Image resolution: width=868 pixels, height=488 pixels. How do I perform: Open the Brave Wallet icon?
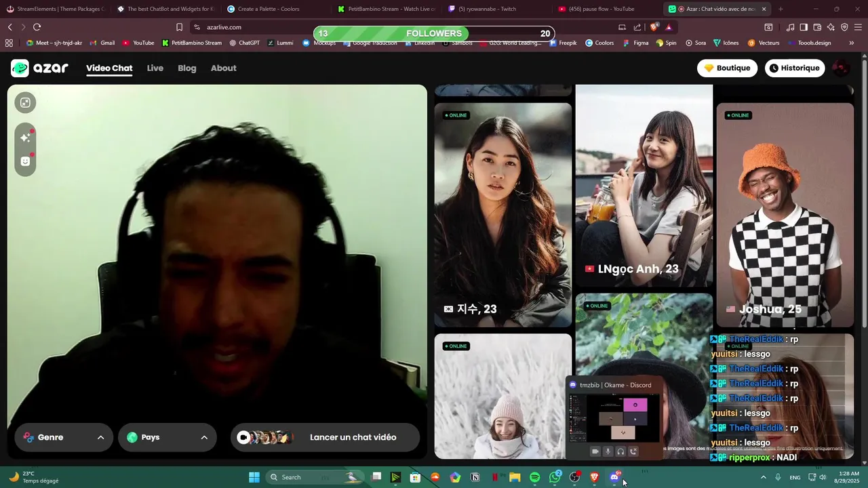817,27
